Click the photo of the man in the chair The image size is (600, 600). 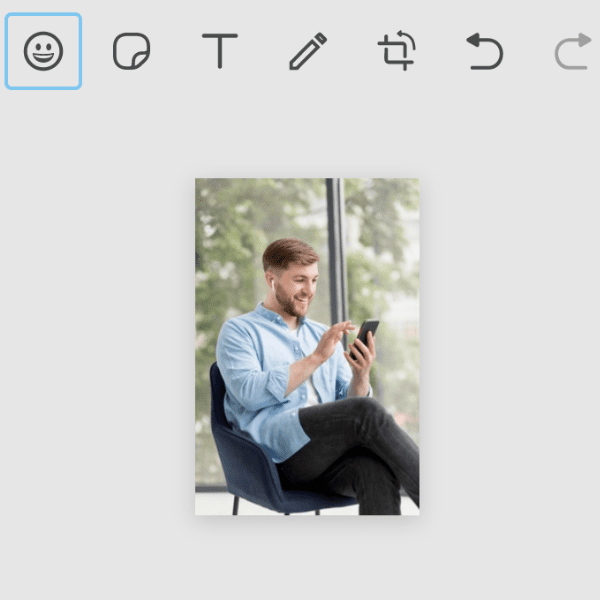coord(307,346)
